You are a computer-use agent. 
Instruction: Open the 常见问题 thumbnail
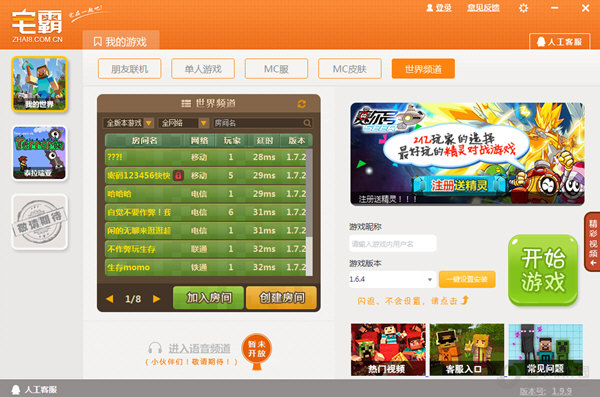(x=546, y=350)
